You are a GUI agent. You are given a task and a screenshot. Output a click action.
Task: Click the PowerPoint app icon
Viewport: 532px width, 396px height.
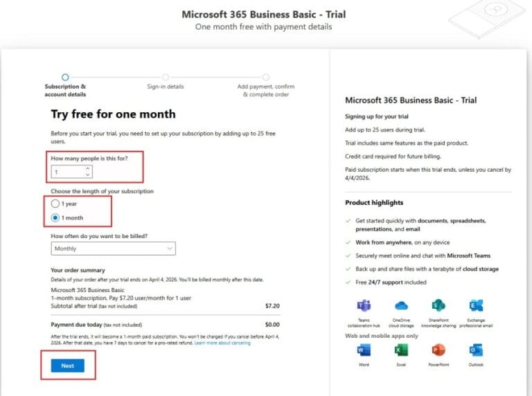(438, 350)
